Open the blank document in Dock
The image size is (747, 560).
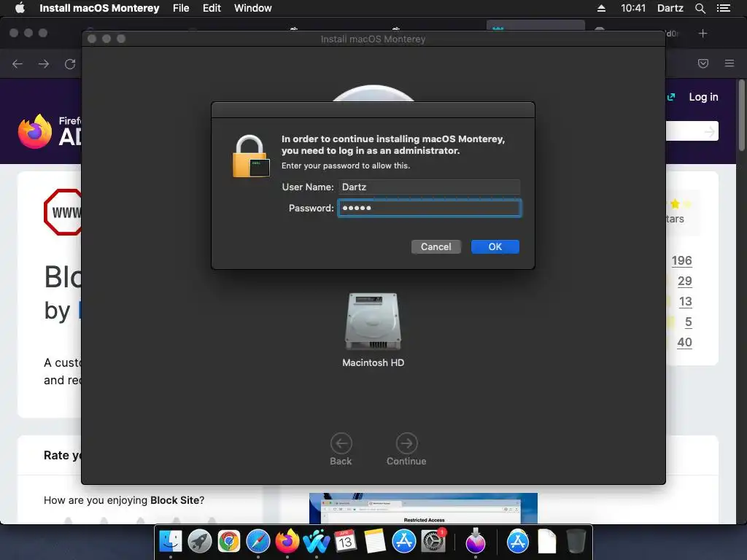click(547, 542)
